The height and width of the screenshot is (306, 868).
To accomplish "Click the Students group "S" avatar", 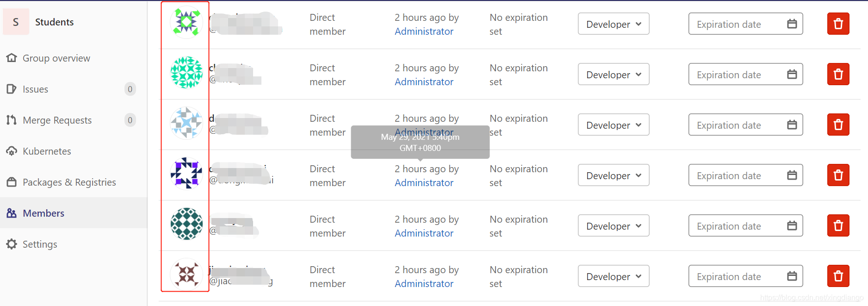I will tap(16, 22).
